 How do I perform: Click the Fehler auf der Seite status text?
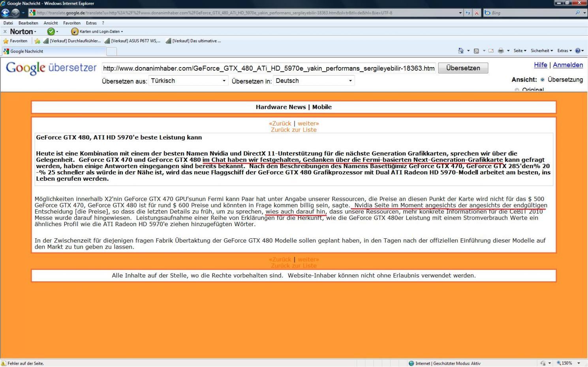click(26, 363)
